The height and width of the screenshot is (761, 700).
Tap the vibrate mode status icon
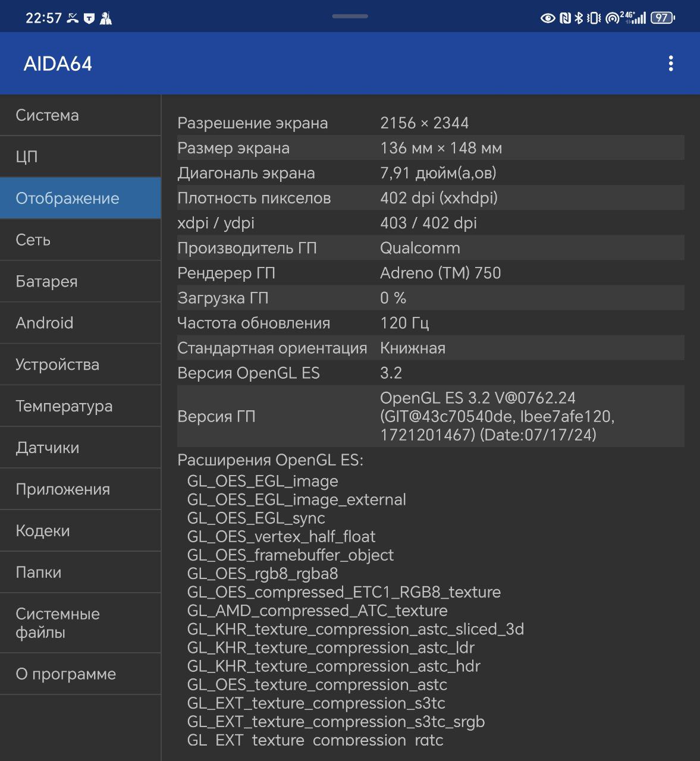click(594, 18)
